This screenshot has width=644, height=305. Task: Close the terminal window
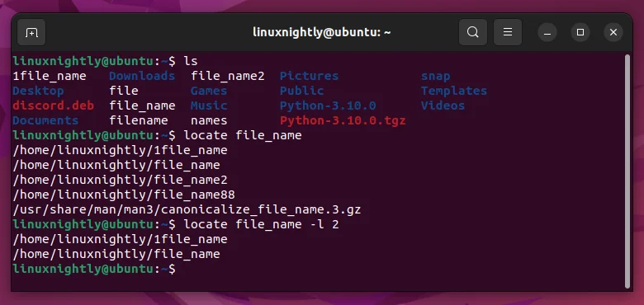pos(613,32)
